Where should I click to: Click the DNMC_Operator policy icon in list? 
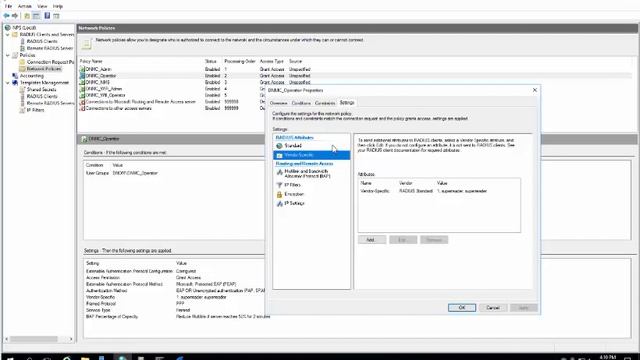[x=82, y=76]
